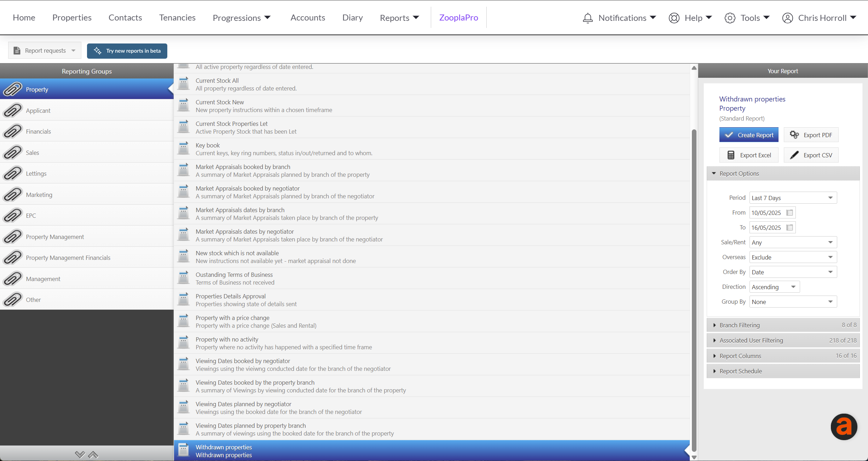The image size is (868, 461).
Task: Click the paperclip icon beside Financials
Action: [x=13, y=131]
